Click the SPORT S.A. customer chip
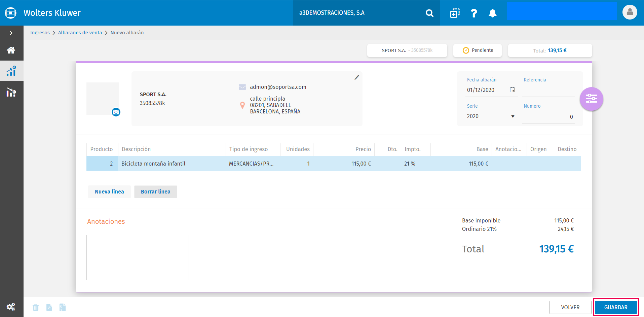Screen dimensions: 644x317 (x=407, y=50)
